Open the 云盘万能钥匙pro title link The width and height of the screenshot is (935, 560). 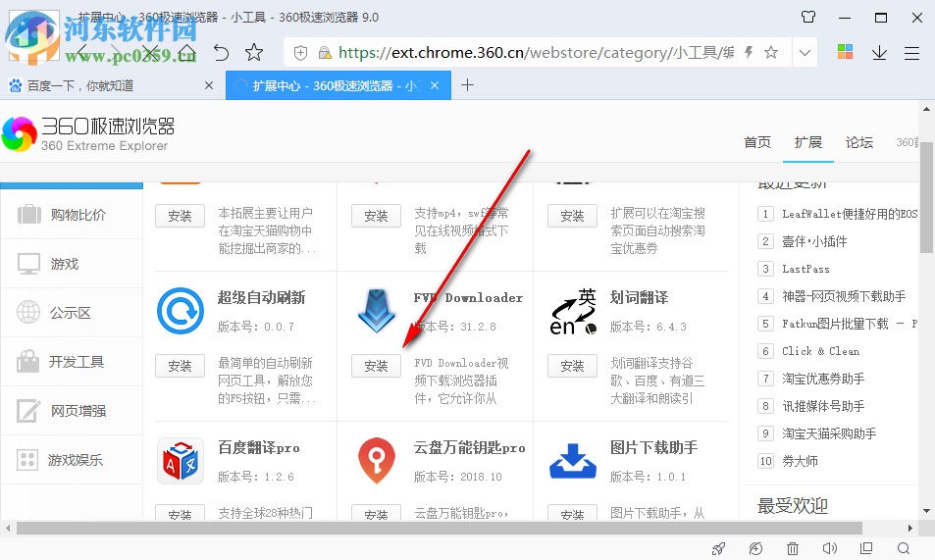click(470, 447)
